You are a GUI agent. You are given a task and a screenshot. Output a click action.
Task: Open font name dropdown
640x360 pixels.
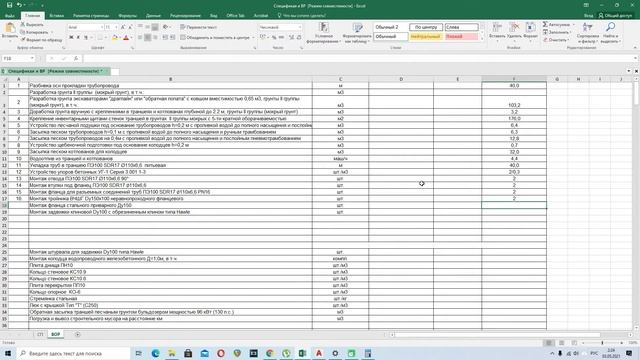(102, 27)
